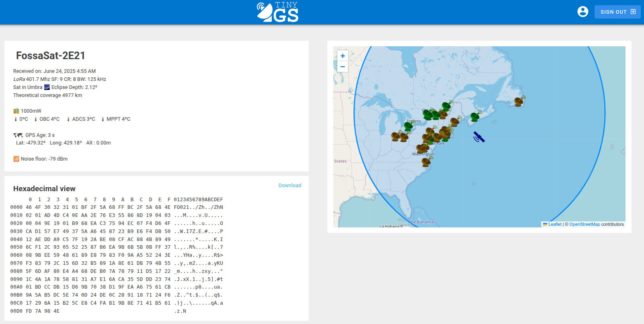
Task: Click the Noise floor: -79 dBm text
Action: click(x=44, y=159)
